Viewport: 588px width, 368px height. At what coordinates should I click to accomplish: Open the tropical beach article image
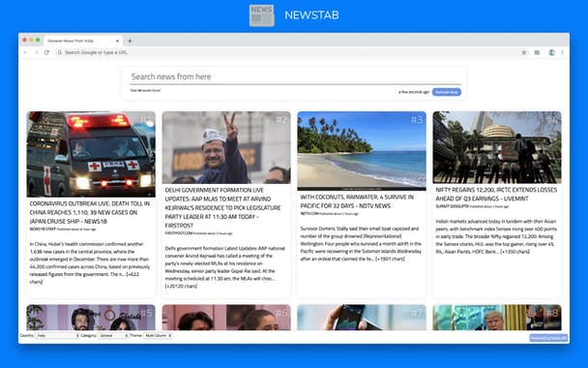pyautogui.click(x=362, y=150)
